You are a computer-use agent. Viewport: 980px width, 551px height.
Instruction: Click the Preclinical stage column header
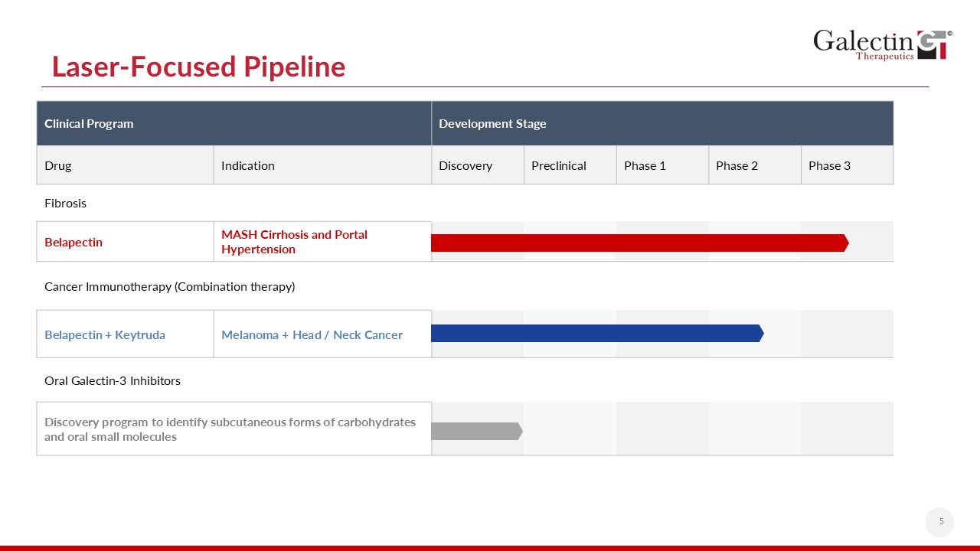click(559, 165)
